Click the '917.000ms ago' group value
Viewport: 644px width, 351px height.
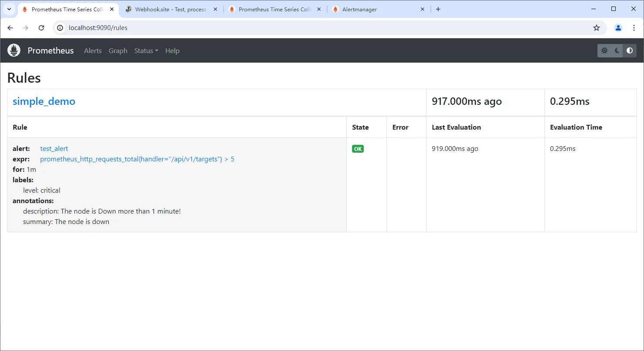pos(466,101)
